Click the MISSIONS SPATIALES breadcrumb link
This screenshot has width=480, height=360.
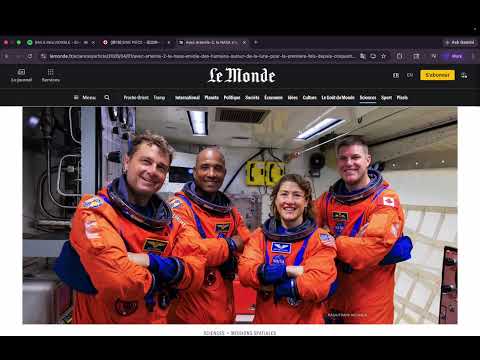tap(254, 333)
